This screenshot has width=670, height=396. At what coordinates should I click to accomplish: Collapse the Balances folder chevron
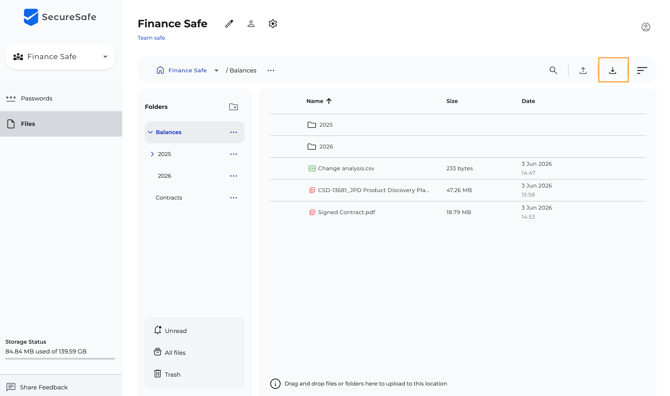150,132
